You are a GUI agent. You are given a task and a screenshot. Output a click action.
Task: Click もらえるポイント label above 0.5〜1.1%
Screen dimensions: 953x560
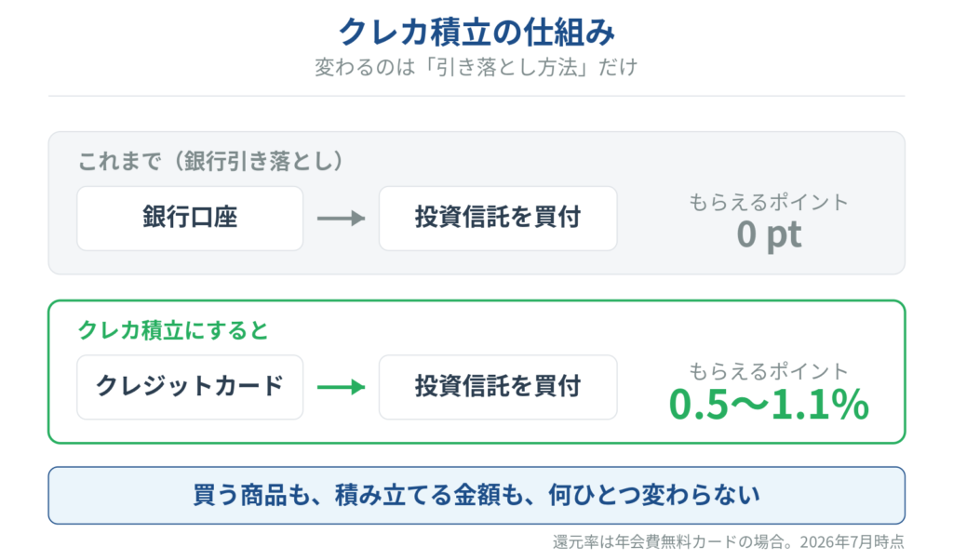768,371
